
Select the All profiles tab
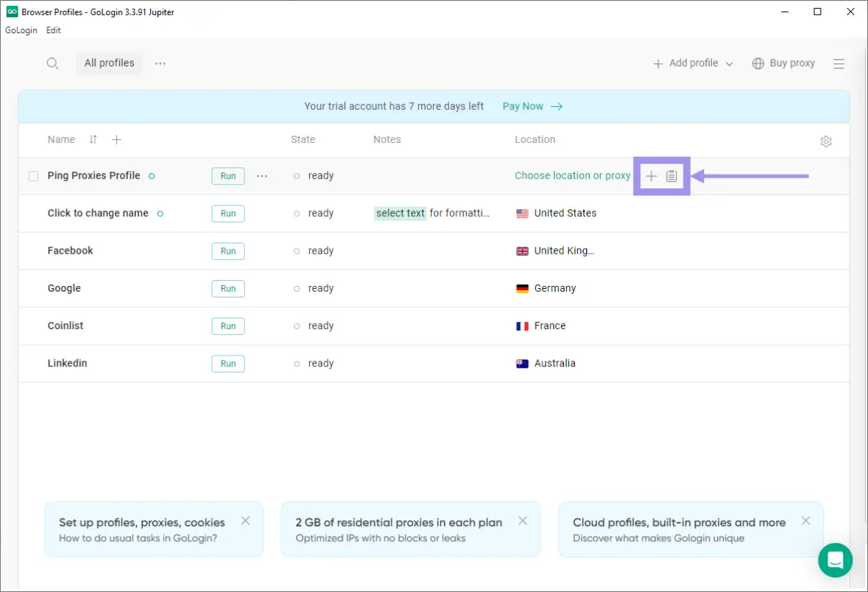[109, 63]
